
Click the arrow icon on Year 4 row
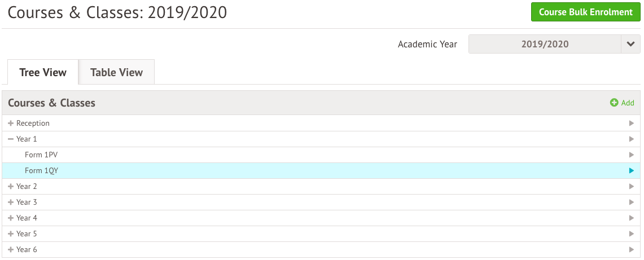(x=632, y=218)
